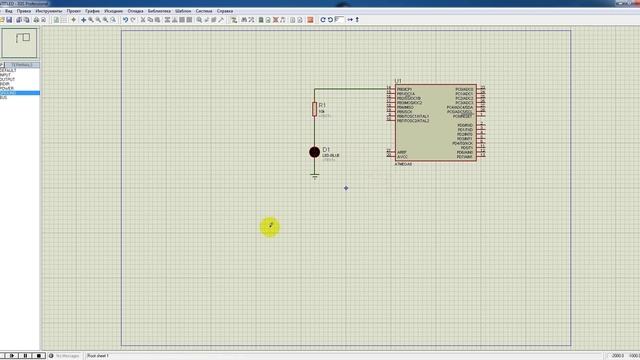Mirror vertically with Y-mirror icon

tap(357, 20)
